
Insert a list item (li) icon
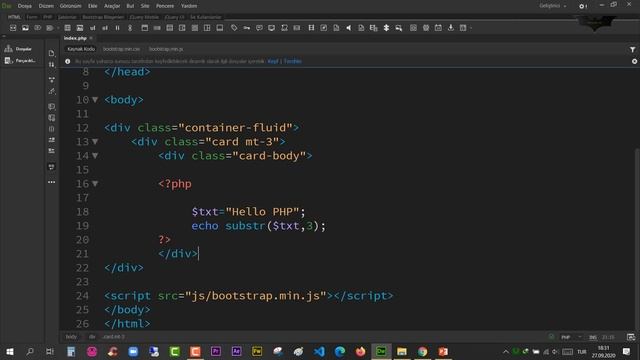click(118, 28)
